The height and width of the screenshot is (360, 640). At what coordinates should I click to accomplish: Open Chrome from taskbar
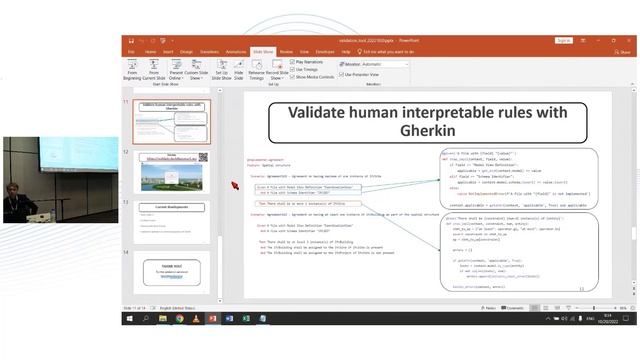pos(180,318)
